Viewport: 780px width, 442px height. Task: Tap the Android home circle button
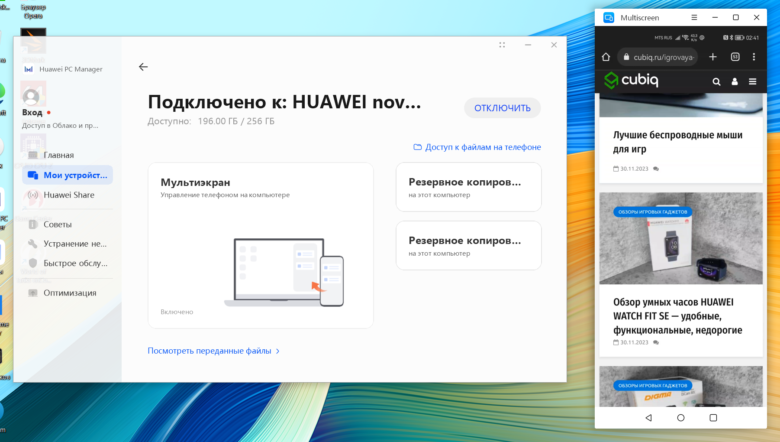[681, 418]
